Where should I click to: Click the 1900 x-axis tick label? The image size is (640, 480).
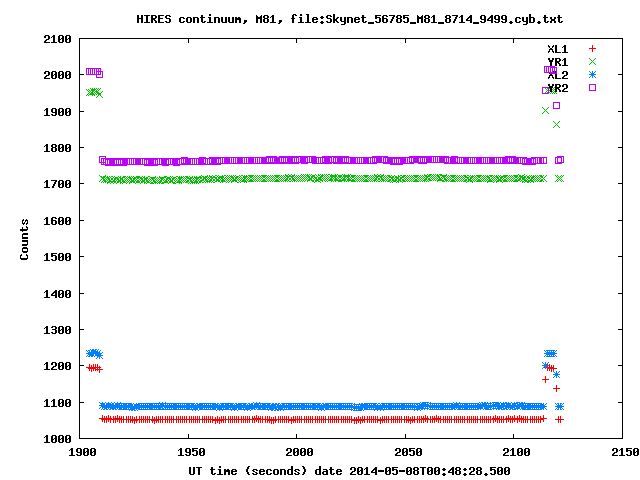click(x=82, y=452)
